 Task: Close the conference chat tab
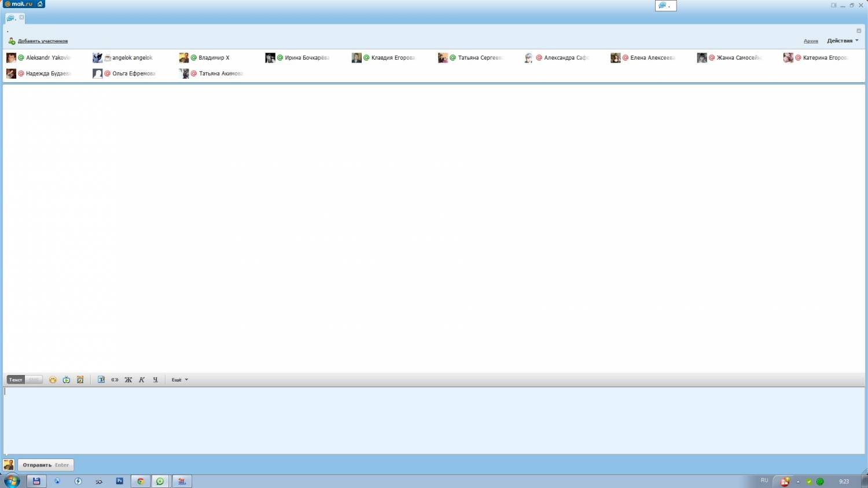point(21,17)
